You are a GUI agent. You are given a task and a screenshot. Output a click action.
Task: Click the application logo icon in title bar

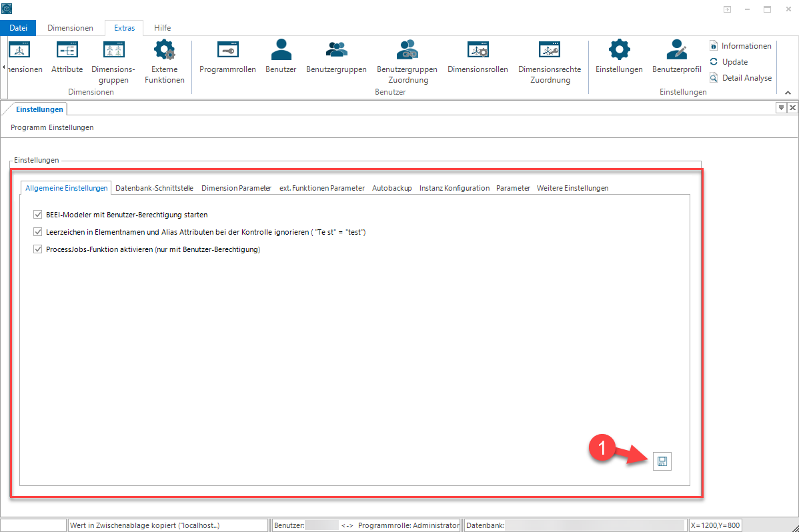[7, 9]
